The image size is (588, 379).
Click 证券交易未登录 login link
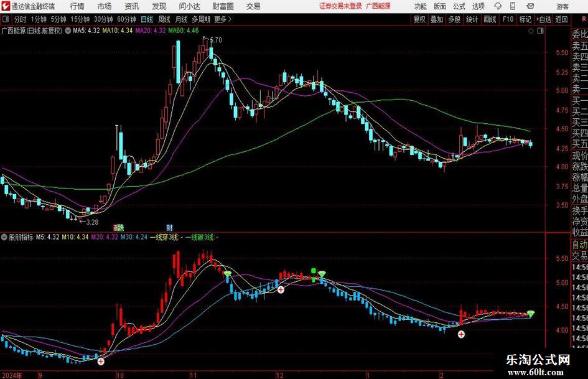pyautogui.click(x=340, y=6)
